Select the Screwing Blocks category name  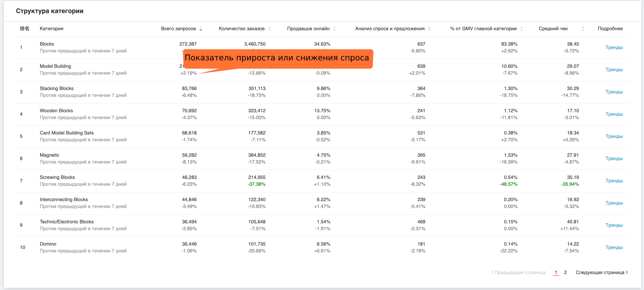coord(57,177)
